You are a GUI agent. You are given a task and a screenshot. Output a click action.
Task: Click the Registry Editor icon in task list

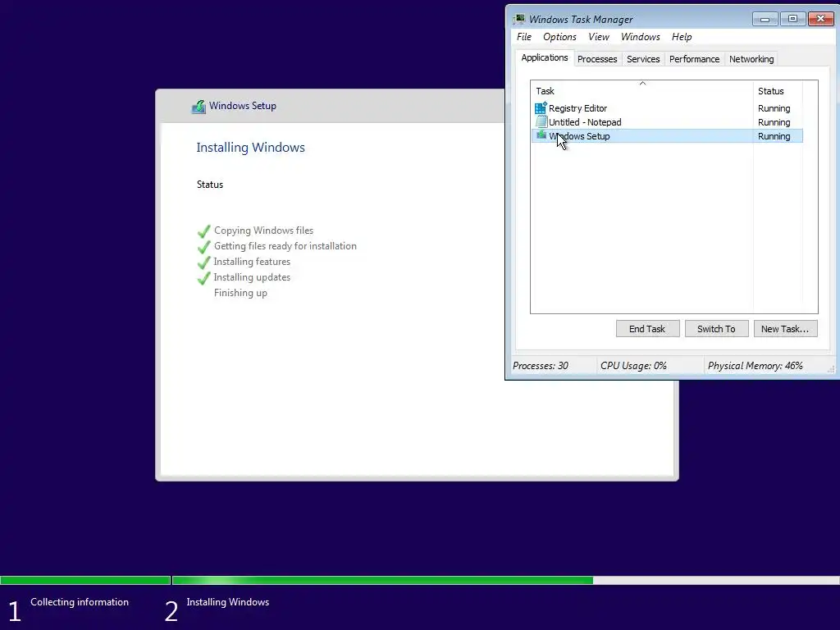tap(541, 108)
